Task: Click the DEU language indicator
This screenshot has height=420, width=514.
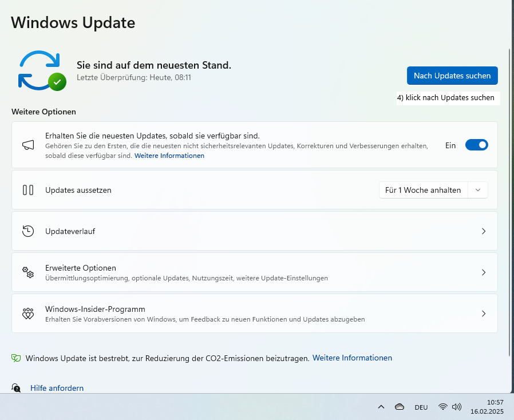Action: tap(421, 407)
